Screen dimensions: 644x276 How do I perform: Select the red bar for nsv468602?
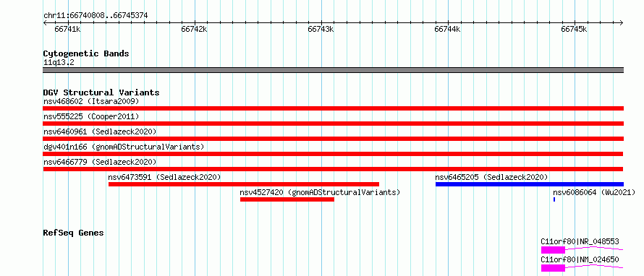coord(333,108)
